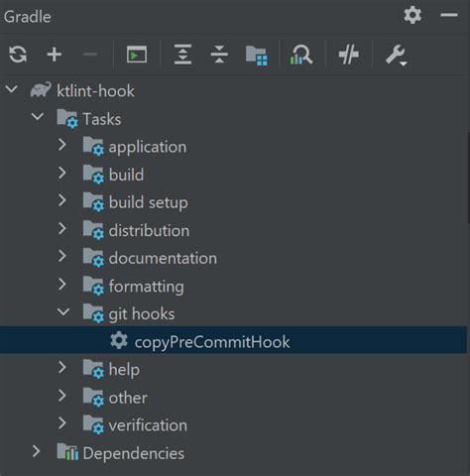This screenshot has width=470, height=476.
Task: Toggle Gradle offline mode
Action: (349, 55)
